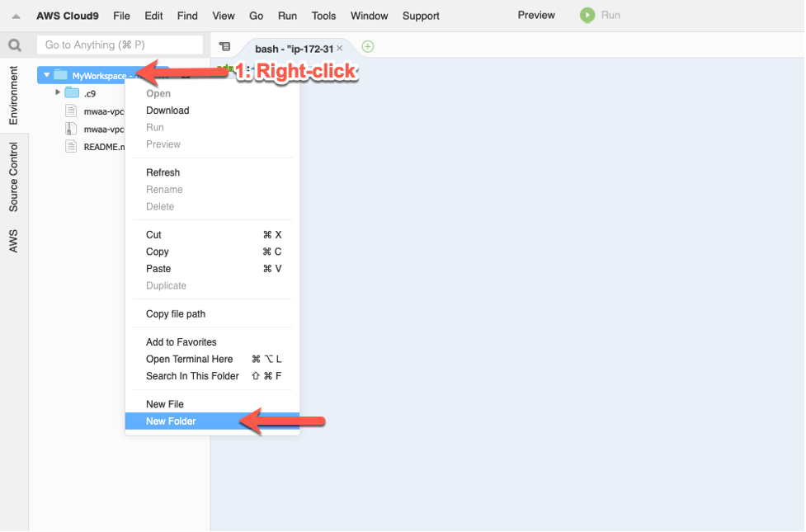The height and width of the screenshot is (532, 806).
Task: Click the search magnifier icon in sidebar
Action: [x=15, y=45]
